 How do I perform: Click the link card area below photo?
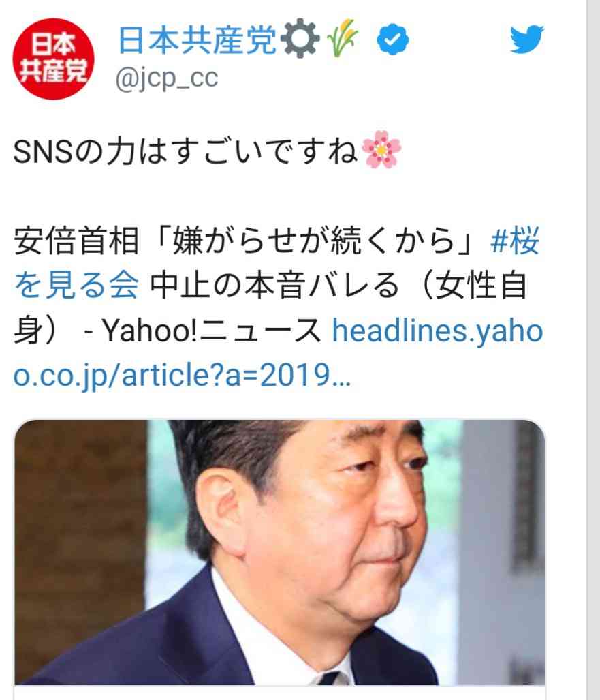coord(280,693)
